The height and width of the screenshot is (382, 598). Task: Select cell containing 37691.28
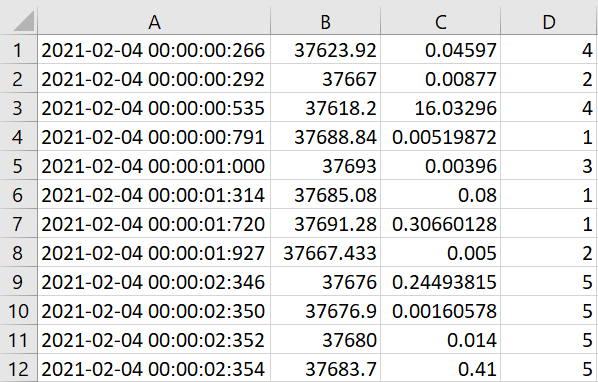click(325, 223)
